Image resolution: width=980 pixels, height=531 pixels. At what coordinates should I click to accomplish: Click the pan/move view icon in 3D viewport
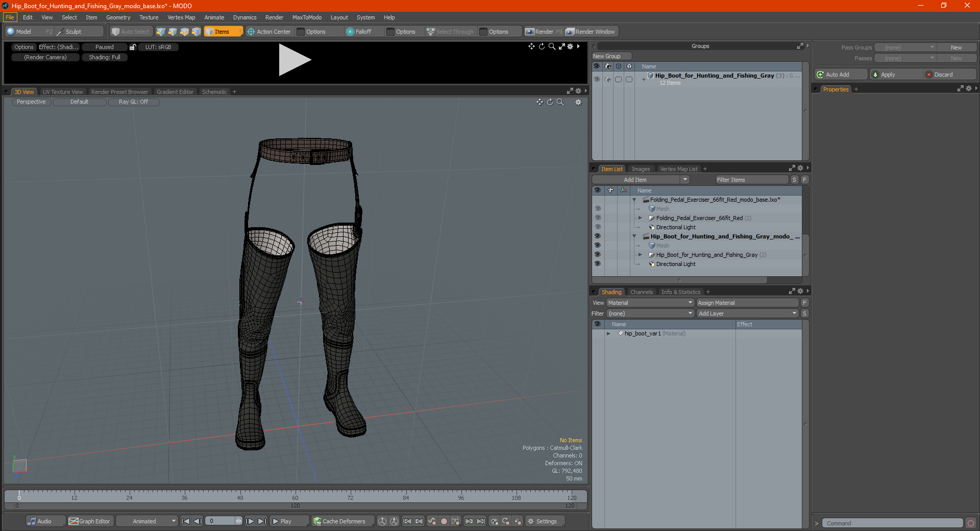540,102
